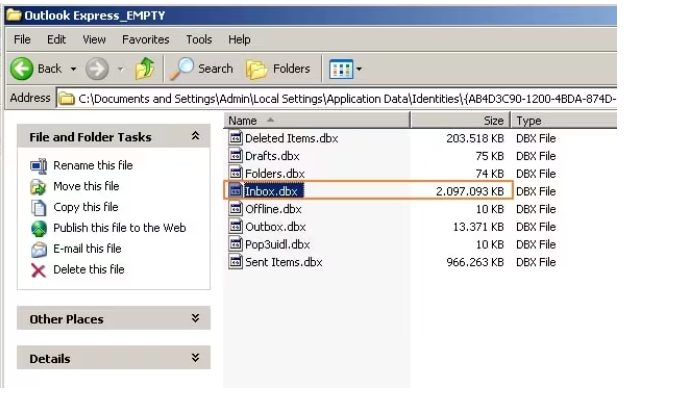Click the Publish to Web globe icon

point(39,228)
